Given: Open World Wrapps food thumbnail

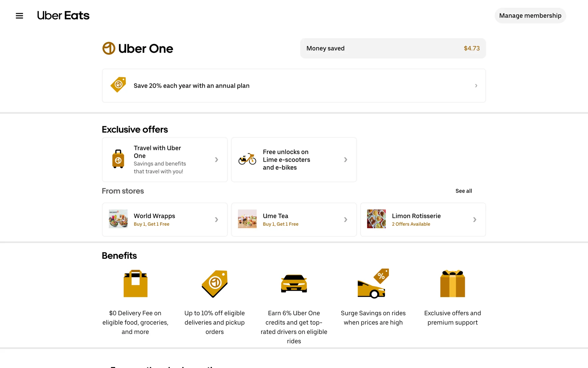Looking at the screenshot, I should [118, 219].
